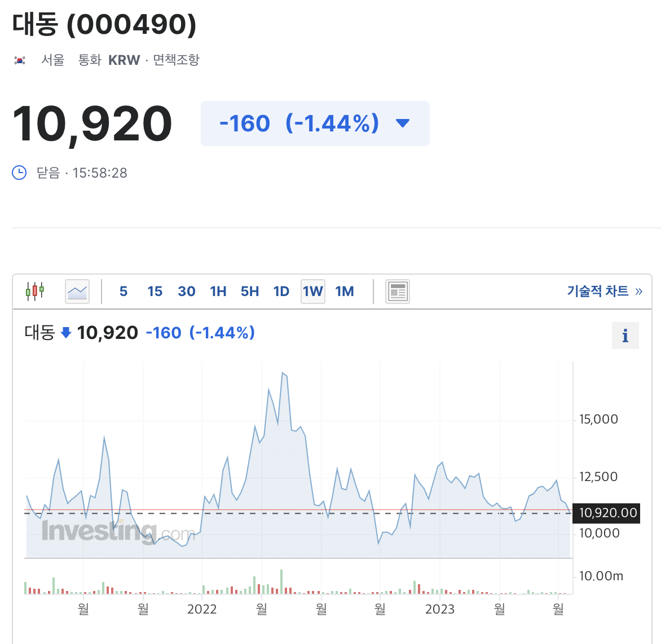Select the 1W interval
661x644 pixels.
313,291
